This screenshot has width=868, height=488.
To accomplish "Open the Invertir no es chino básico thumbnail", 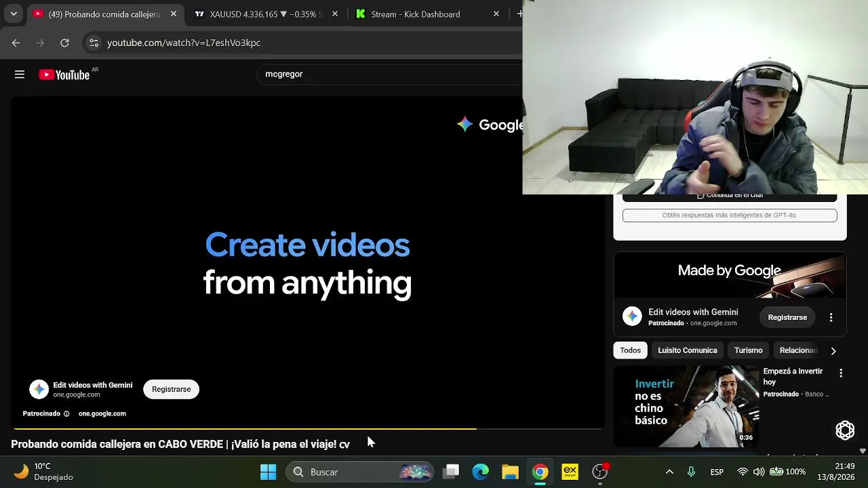I will tap(686, 407).
